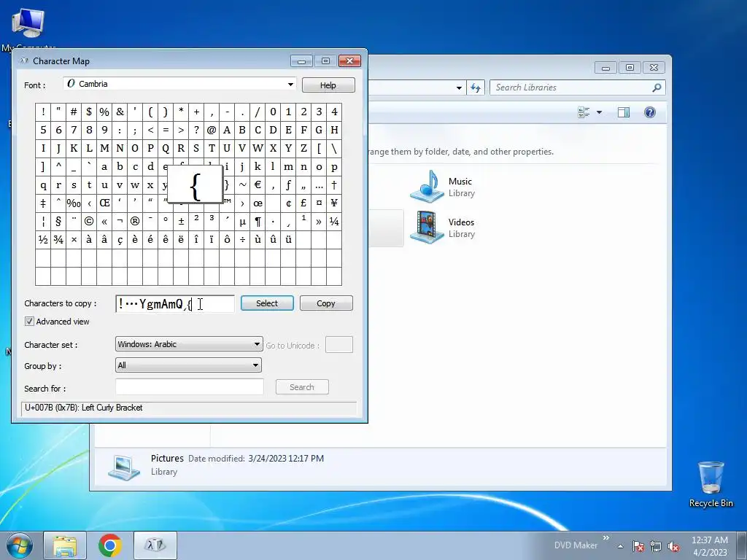Click the Pictures library icon in details pane
This screenshot has width=747, height=560.
[124, 467]
